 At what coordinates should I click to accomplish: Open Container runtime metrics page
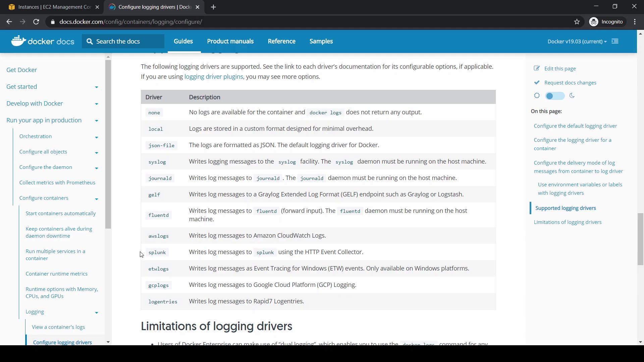point(56,274)
